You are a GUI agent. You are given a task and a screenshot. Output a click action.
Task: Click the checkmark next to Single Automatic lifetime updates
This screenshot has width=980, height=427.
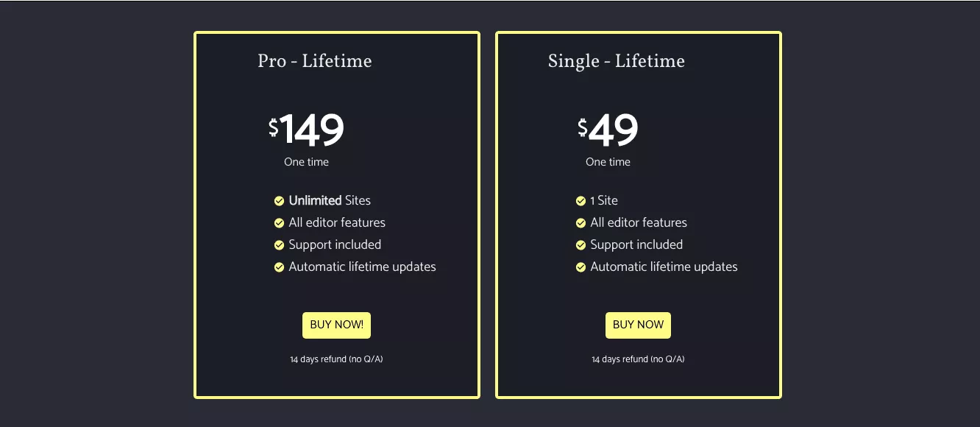(x=581, y=267)
